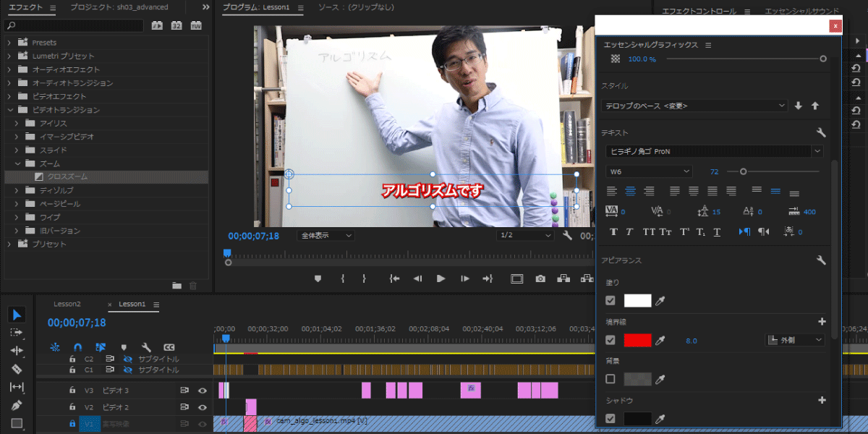Mark In point in Program monitor
Image resolution: width=868 pixels, height=434 pixels.
343,278
